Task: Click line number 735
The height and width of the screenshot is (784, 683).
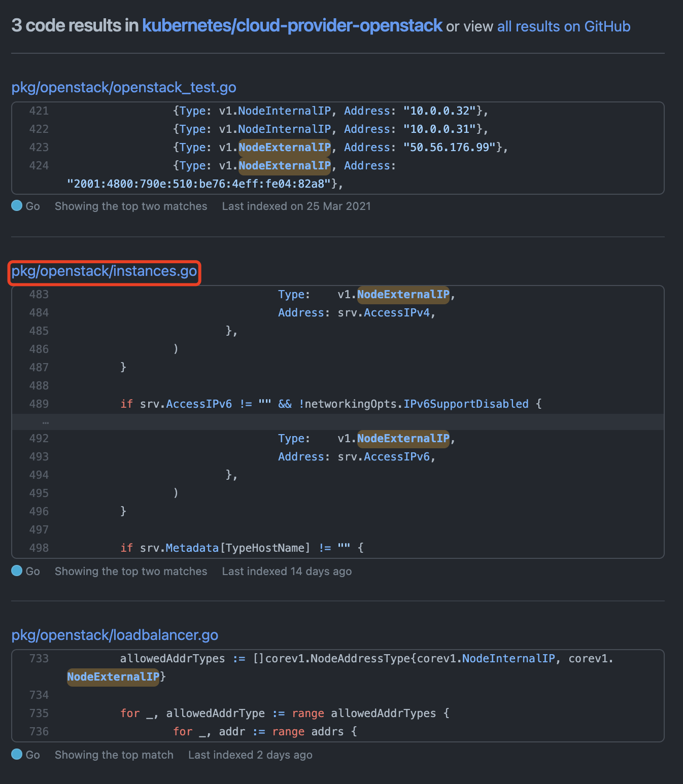Action: click(39, 713)
